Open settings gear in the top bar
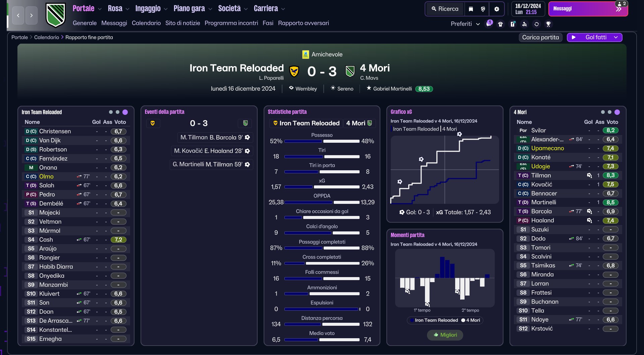The width and height of the screenshot is (644, 355). 497,9
